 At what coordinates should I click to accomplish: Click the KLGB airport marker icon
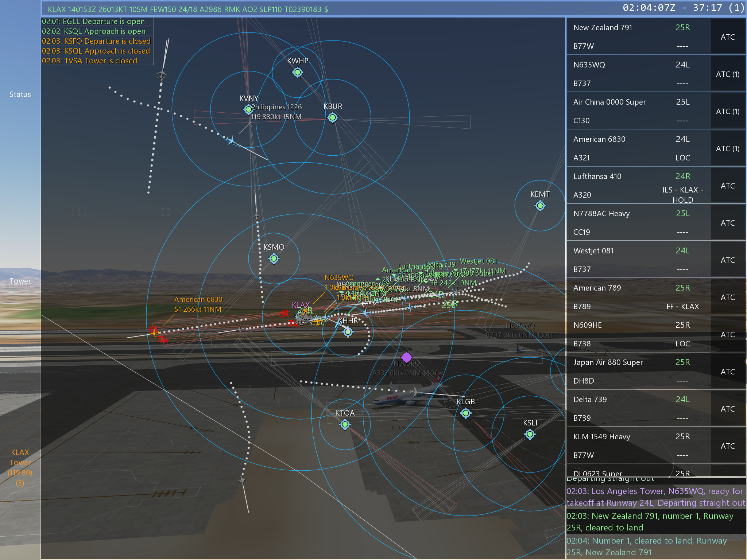click(x=465, y=413)
